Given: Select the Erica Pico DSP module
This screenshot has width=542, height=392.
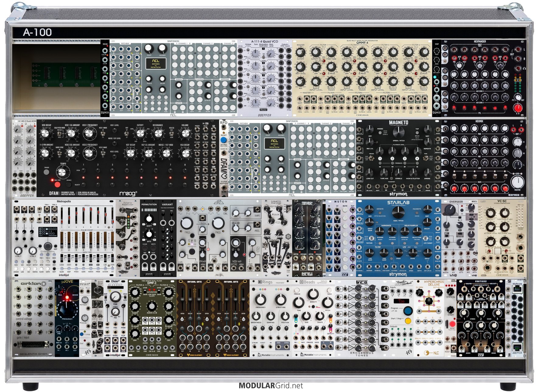Looking at the screenshot, I should (x=436, y=78).
